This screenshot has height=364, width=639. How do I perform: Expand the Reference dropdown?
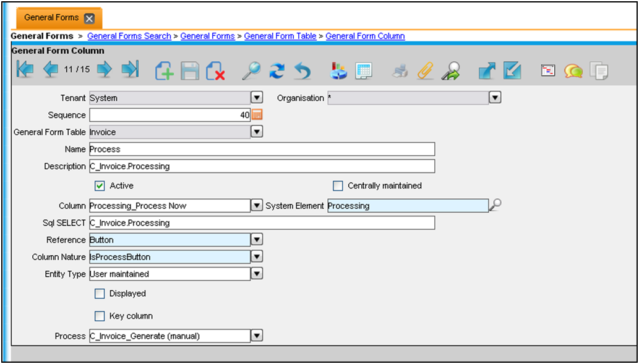(x=257, y=240)
